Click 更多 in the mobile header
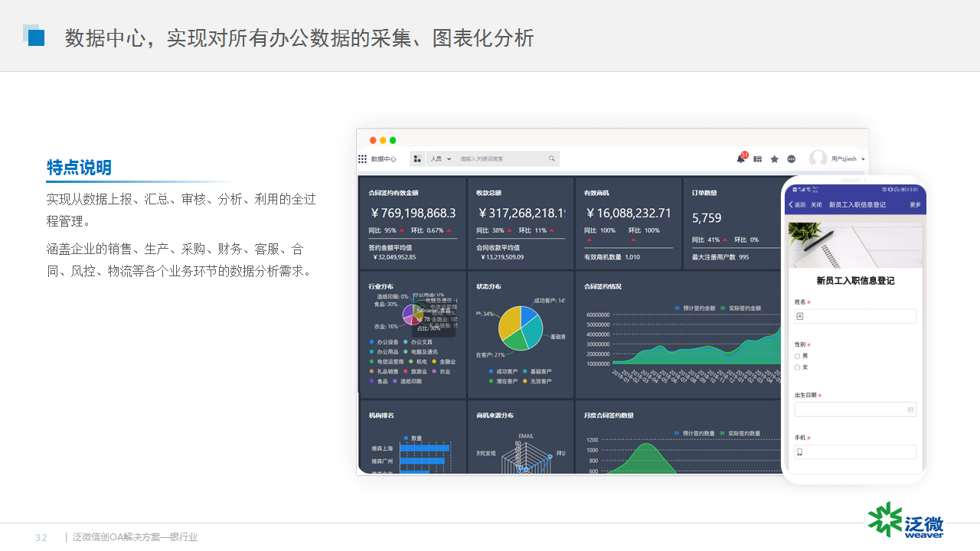Screen dimensions: 980x551 (x=915, y=205)
